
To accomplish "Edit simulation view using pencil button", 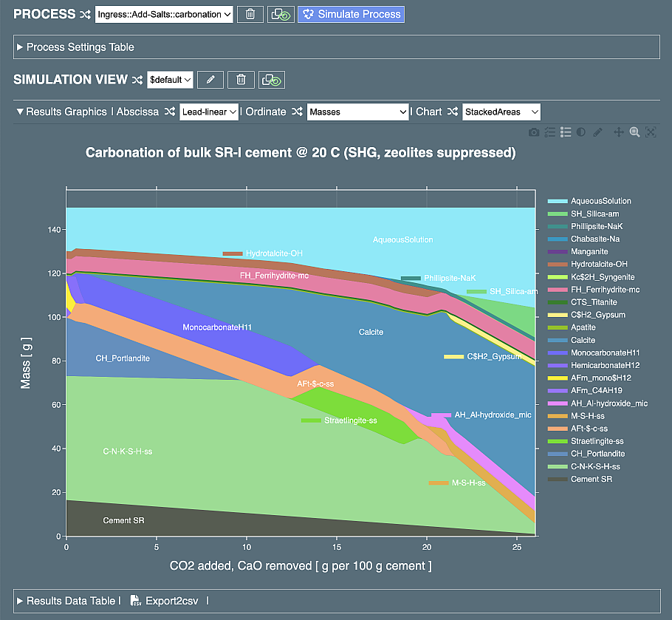I will point(210,80).
